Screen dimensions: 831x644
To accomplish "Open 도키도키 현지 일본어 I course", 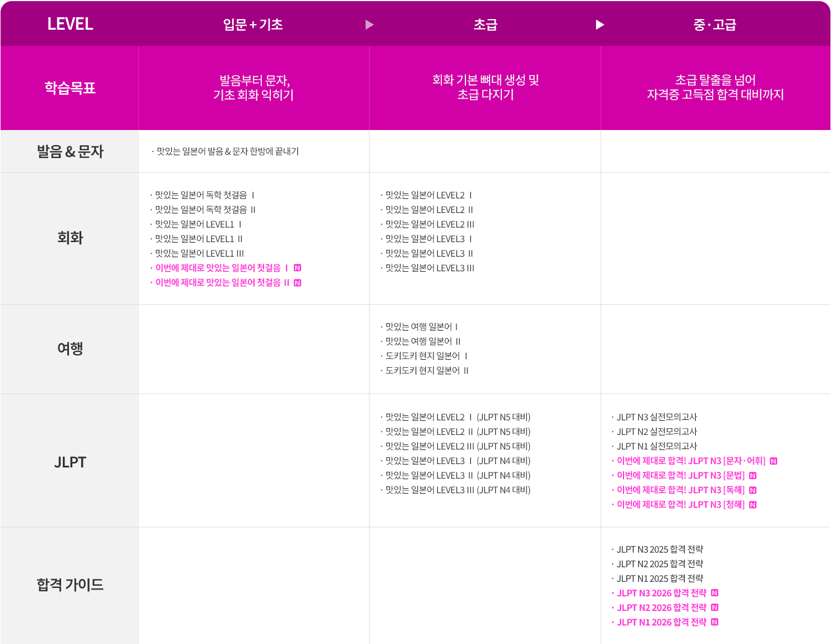I will 424,356.
